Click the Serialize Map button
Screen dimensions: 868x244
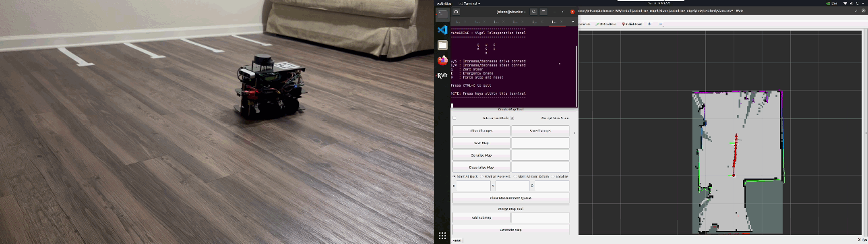[x=481, y=155]
